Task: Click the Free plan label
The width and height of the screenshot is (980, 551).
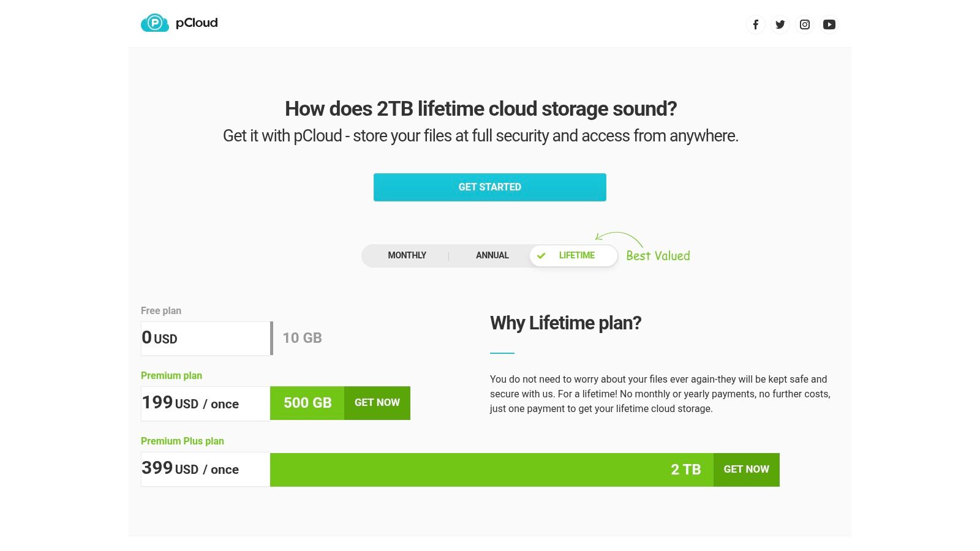Action: tap(160, 310)
